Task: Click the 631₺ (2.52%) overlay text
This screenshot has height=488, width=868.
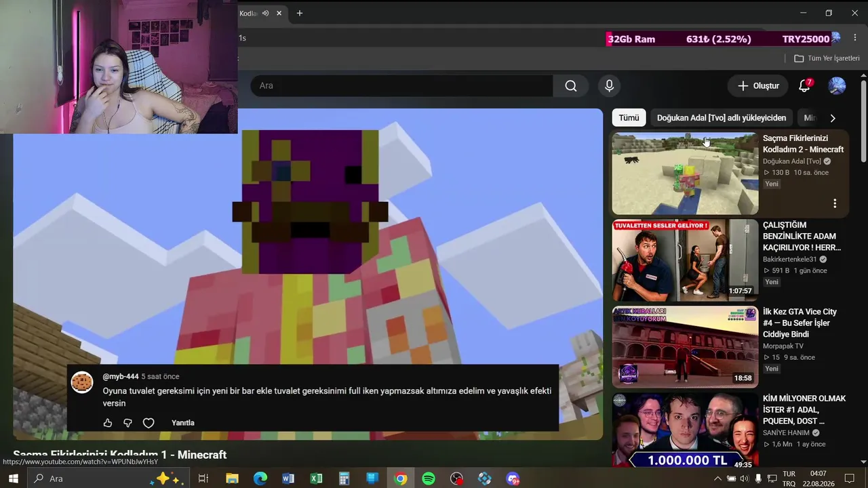Action: (719, 39)
